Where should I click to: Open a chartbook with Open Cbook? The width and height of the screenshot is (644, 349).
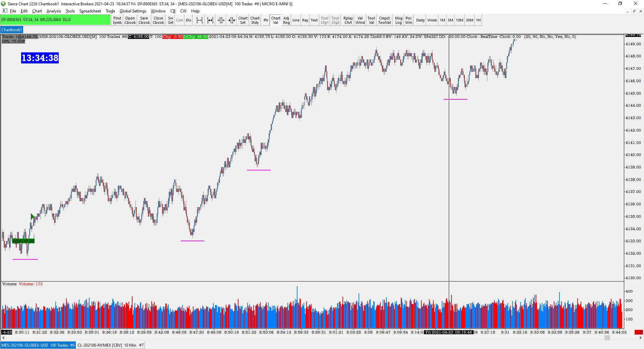click(x=130, y=20)
